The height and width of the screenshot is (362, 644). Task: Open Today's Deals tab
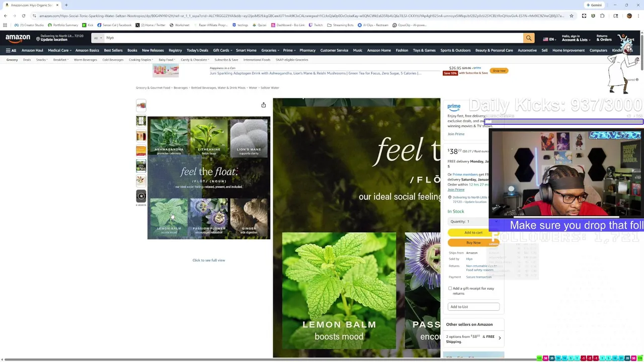[x=197, y=50]
